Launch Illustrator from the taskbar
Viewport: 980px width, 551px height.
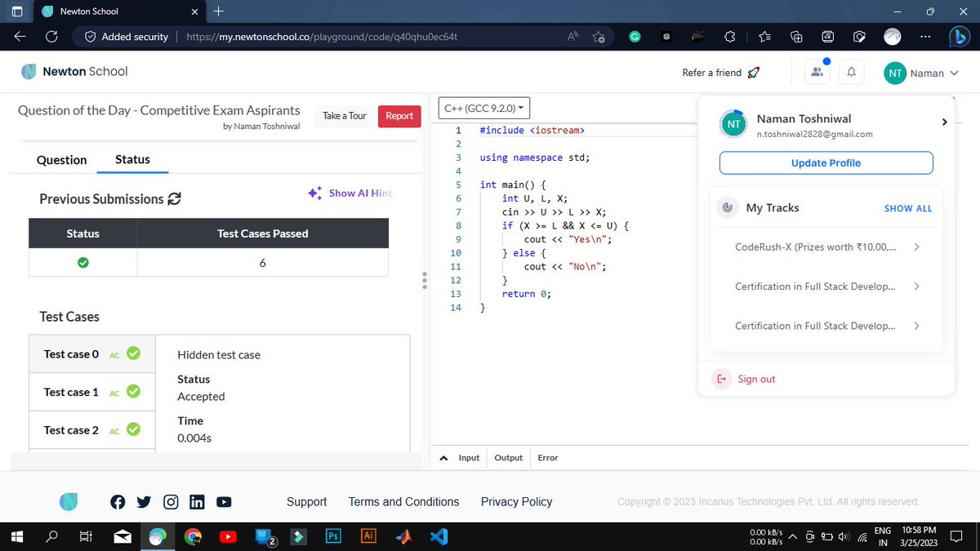pos(368,536)
